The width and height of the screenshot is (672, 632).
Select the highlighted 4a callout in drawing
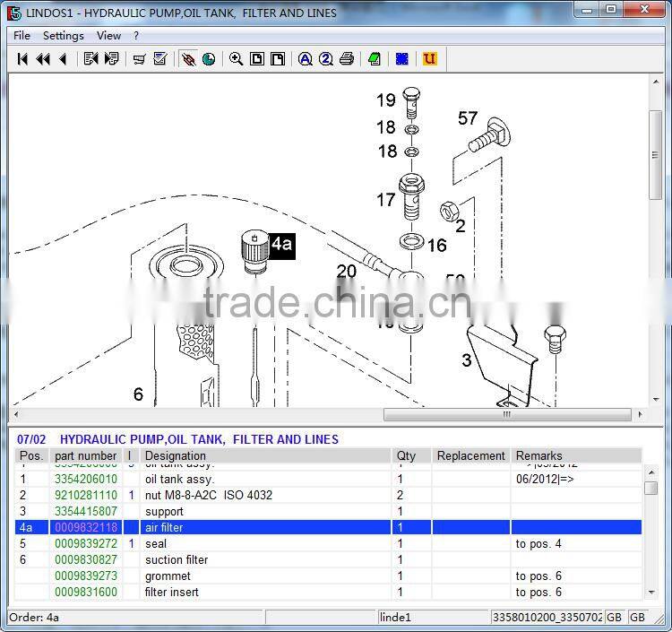point(281,246)
